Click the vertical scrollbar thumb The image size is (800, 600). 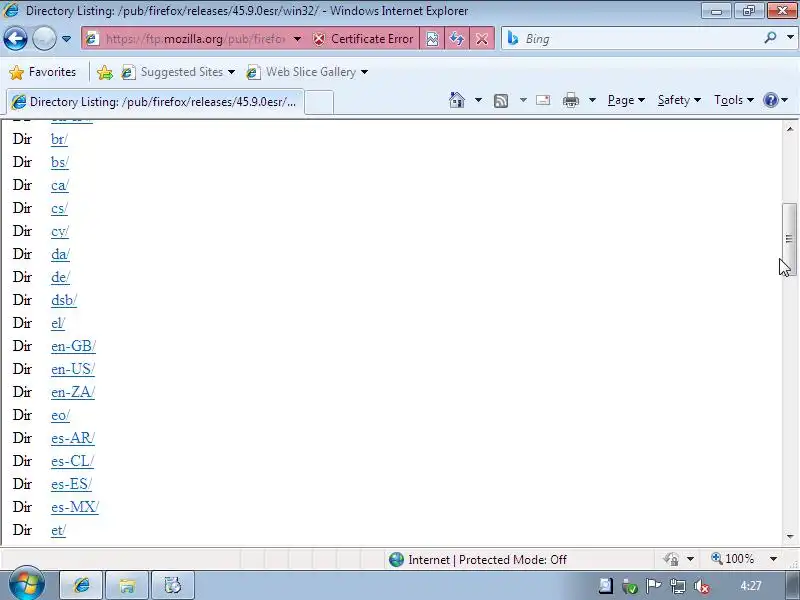(789, 239)
